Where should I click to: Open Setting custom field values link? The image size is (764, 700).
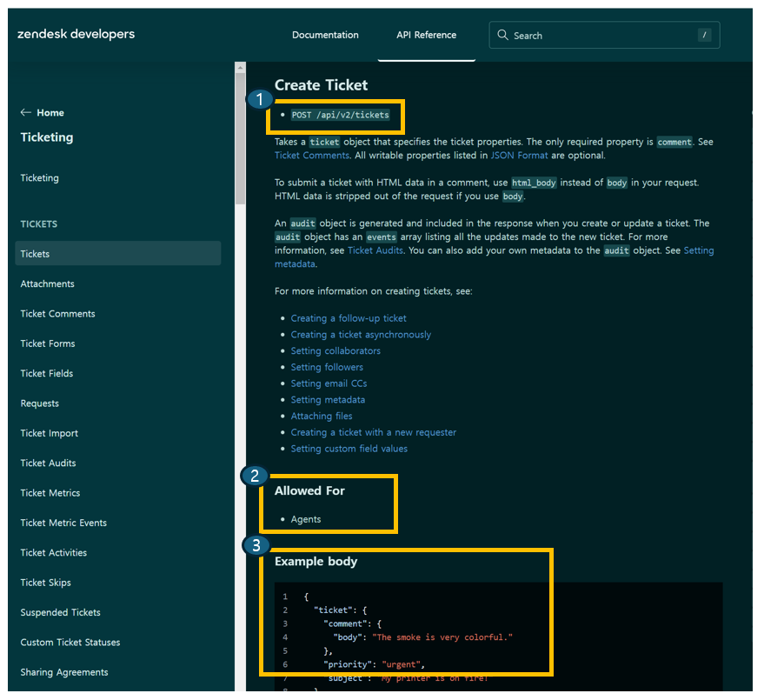349,449
